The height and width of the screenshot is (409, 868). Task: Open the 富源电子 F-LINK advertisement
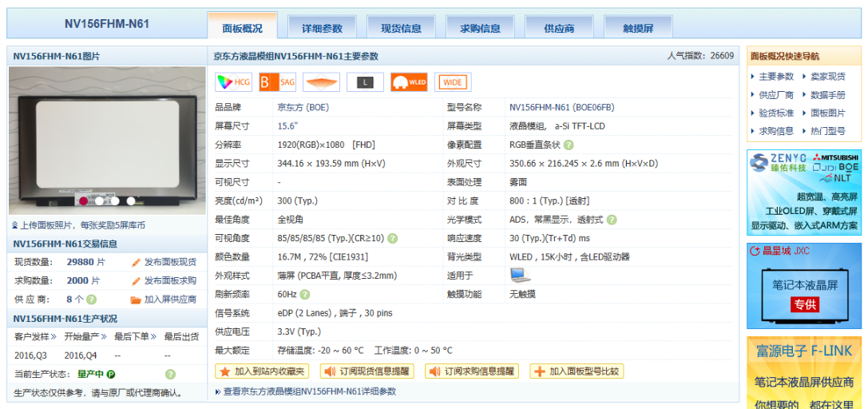pyautogui.click(x=804, y=372)
